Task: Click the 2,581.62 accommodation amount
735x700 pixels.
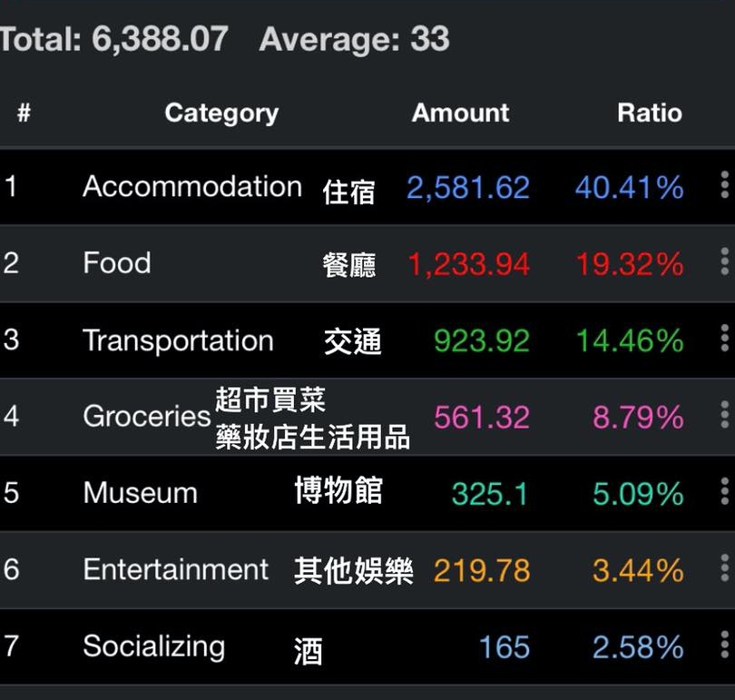Action: [x=468, y=188]
